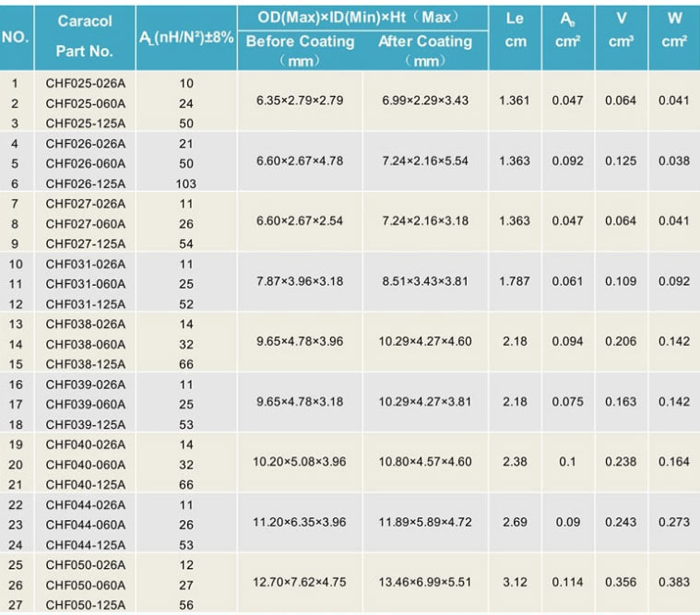Screen dimensions: 700x615
Task: Click before-coating size 7.87×3.96×3.18
Action: (x=300, y=281)
